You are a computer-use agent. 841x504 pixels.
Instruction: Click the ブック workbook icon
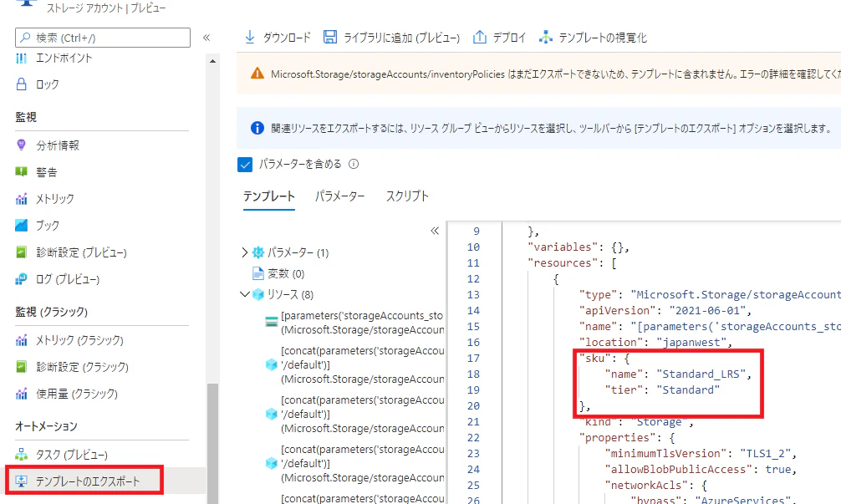click(21, 225)
